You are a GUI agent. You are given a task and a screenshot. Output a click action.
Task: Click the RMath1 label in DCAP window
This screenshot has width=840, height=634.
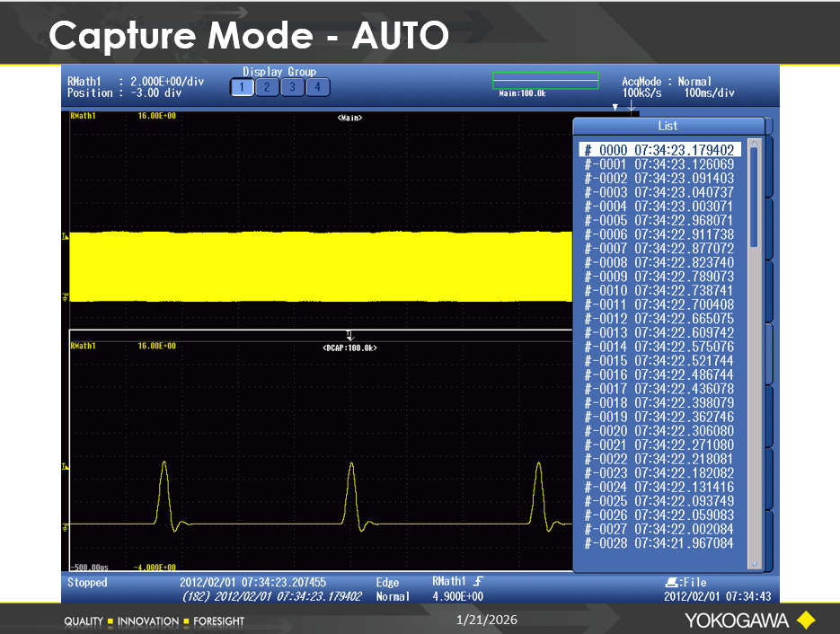coord(84,346)
